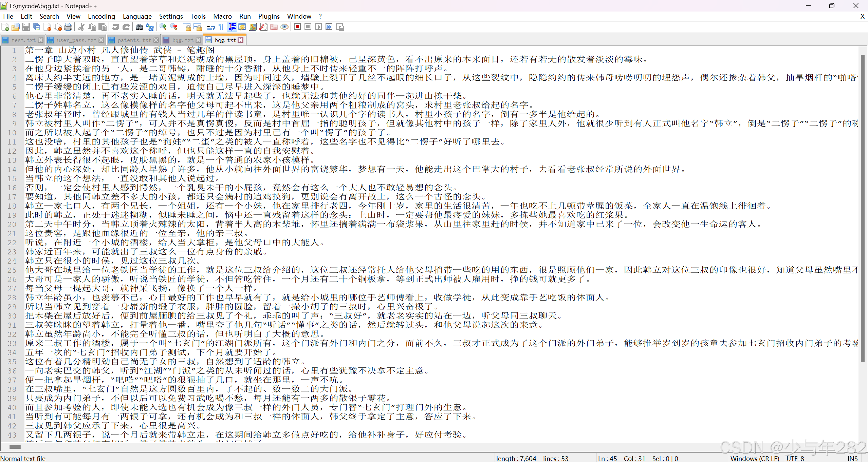
Task: Switch to the user_pass.txt tab
Action: click(76, 40)
